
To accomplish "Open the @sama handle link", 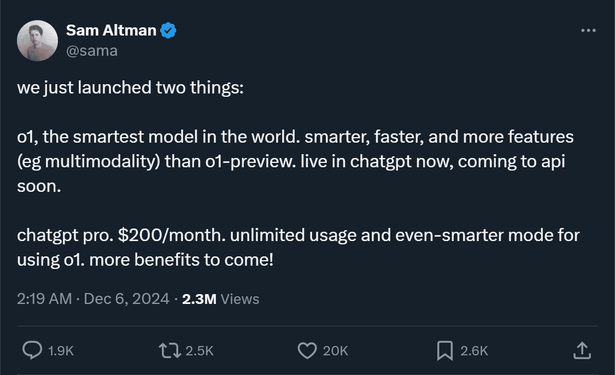I will [x=92, y=51].
